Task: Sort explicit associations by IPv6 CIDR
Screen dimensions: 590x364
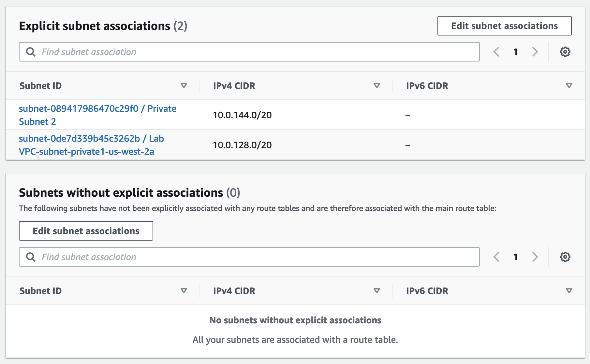Action: click(x=569, y=86)
